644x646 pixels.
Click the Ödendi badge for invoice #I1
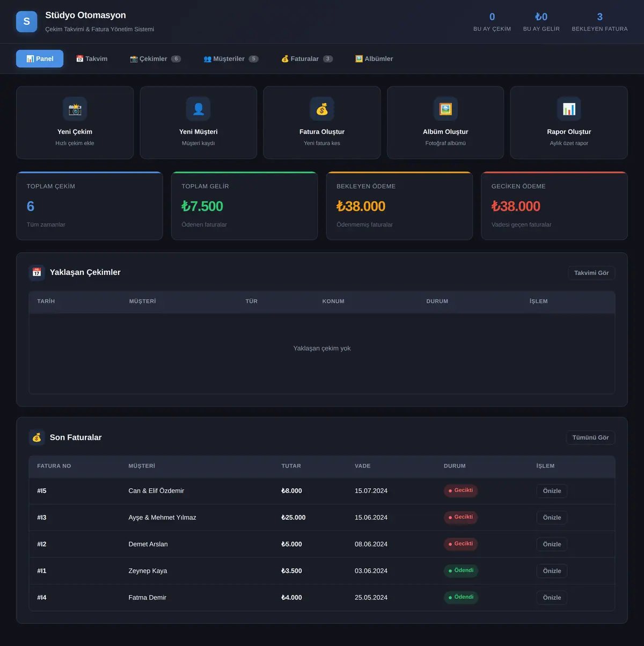pos(461,570)
